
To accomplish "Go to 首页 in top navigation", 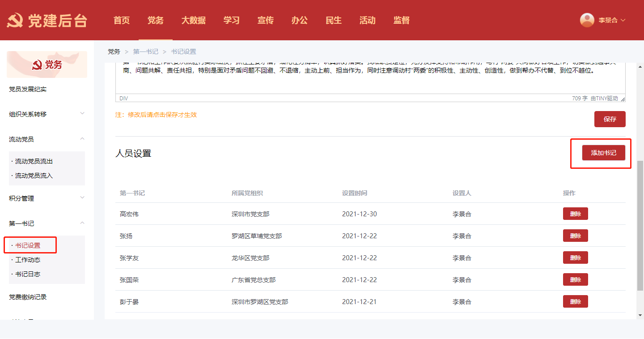I will 121,20.
